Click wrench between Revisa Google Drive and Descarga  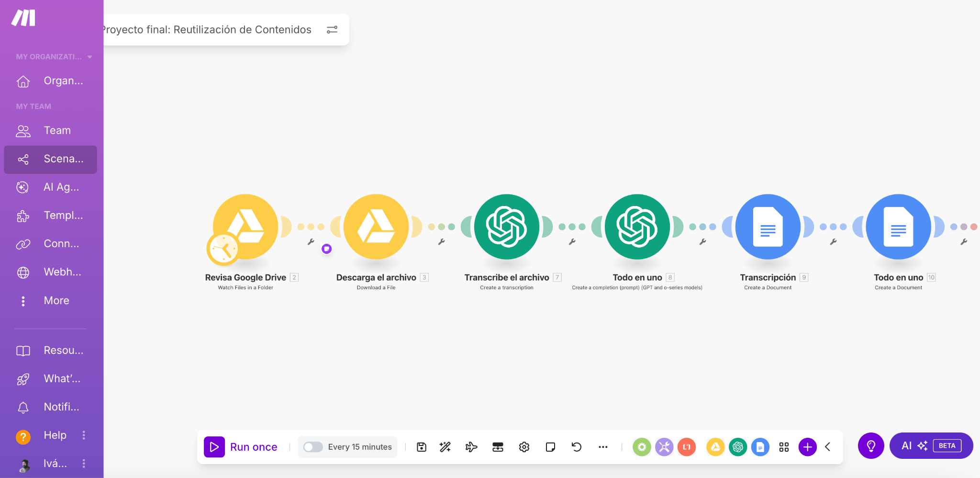tap(311, 242)
